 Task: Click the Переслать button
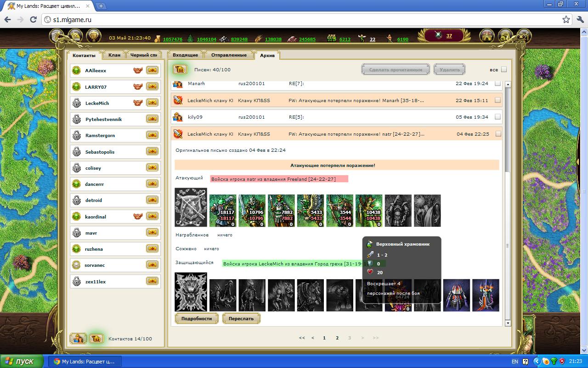point(241,318)
